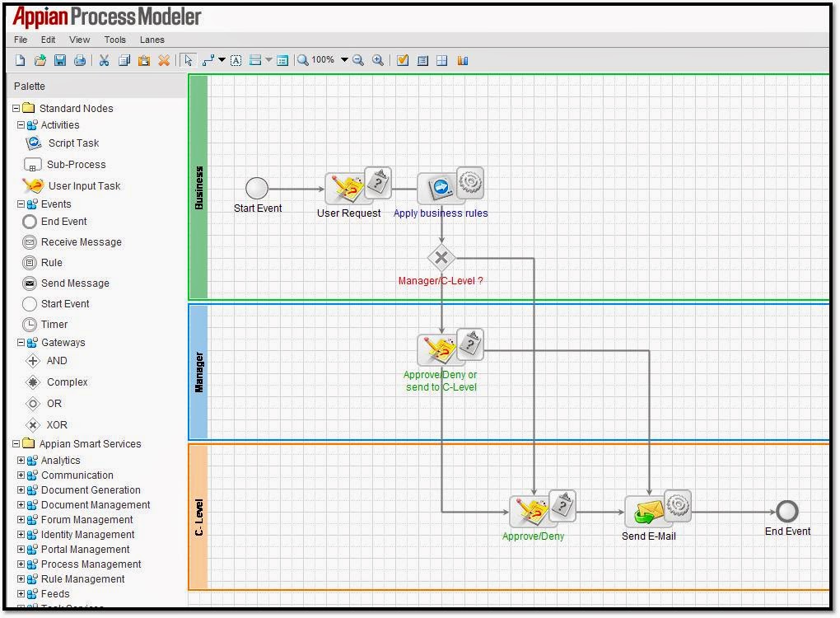
Task: Open the Tools menu
Action: pos(114,40)
